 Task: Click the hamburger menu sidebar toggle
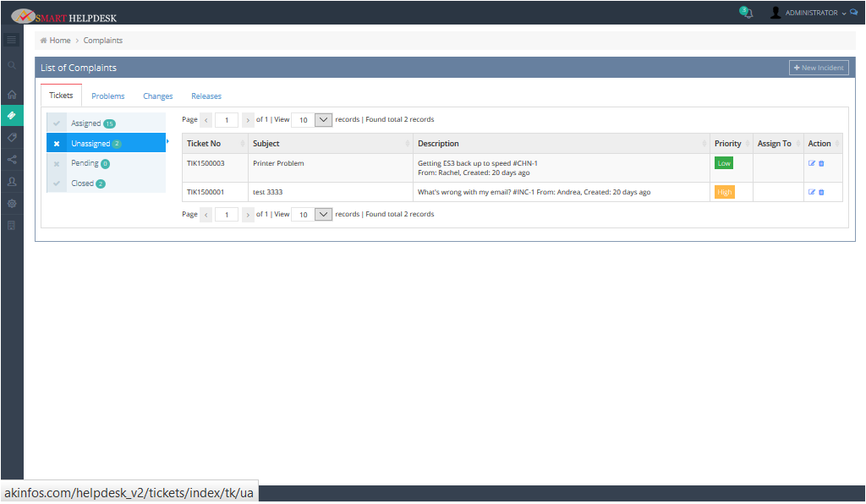click(x=11, y=40)
